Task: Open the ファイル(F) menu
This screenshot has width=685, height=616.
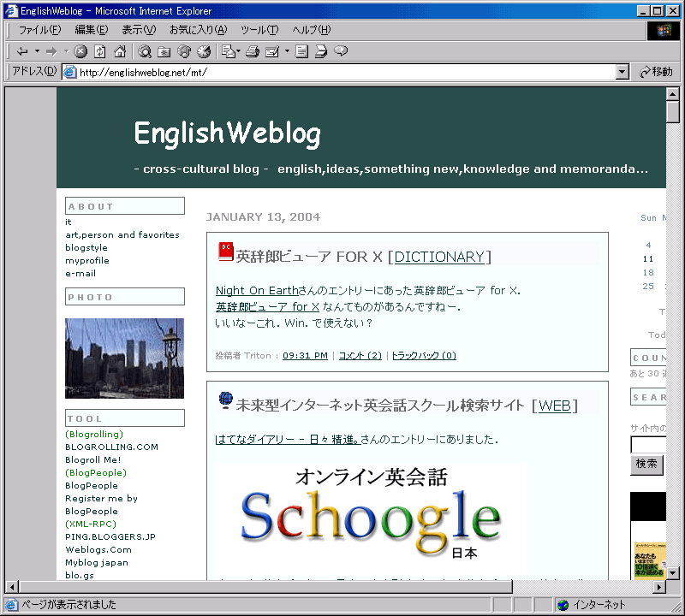Action: click(x=39, y=30)
